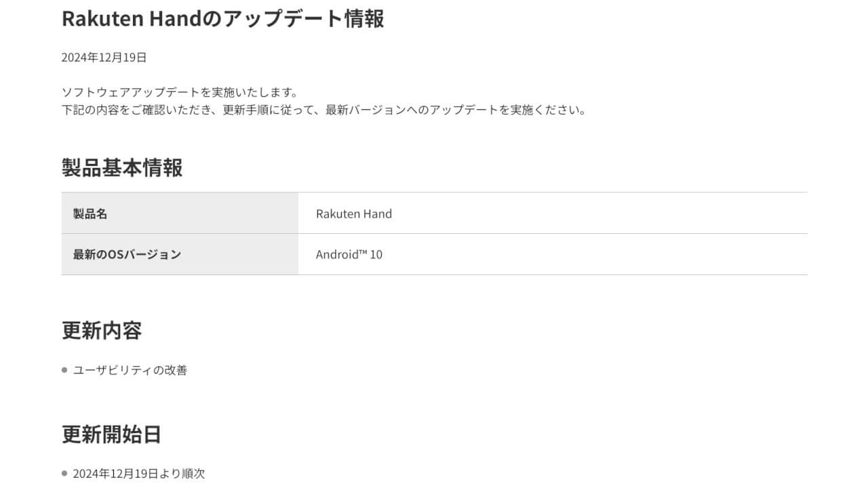Click the 更新開始日 section heading
This screenshot has width=868, height=488.
click(x=112, y=434)
